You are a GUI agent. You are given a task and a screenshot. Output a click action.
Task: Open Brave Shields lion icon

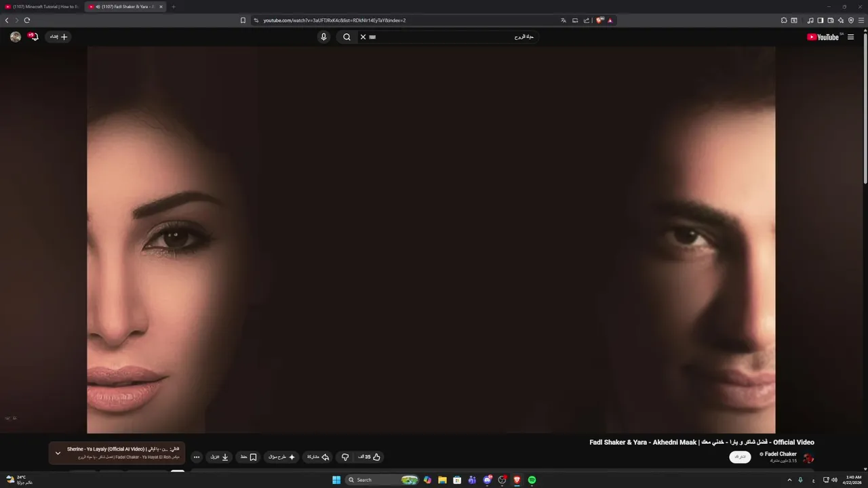[x=599, y=20]
